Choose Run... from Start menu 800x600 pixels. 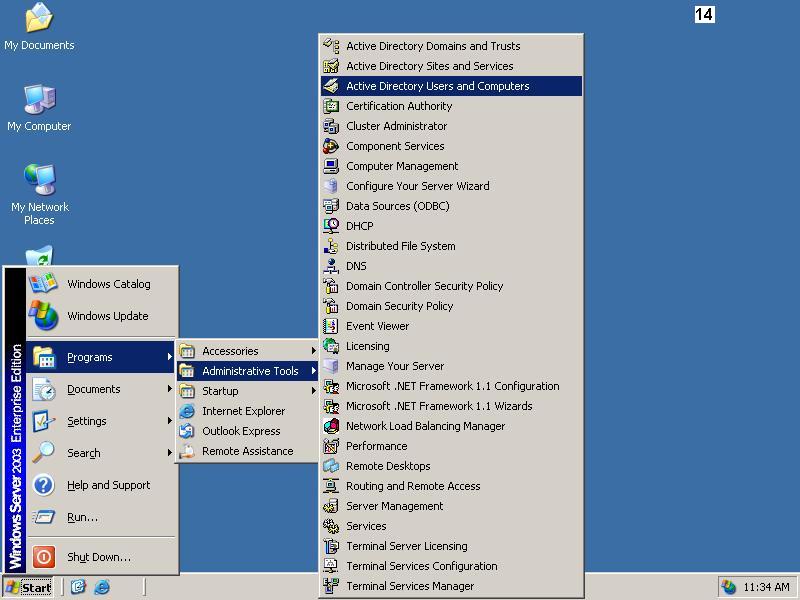click(82, 517)
